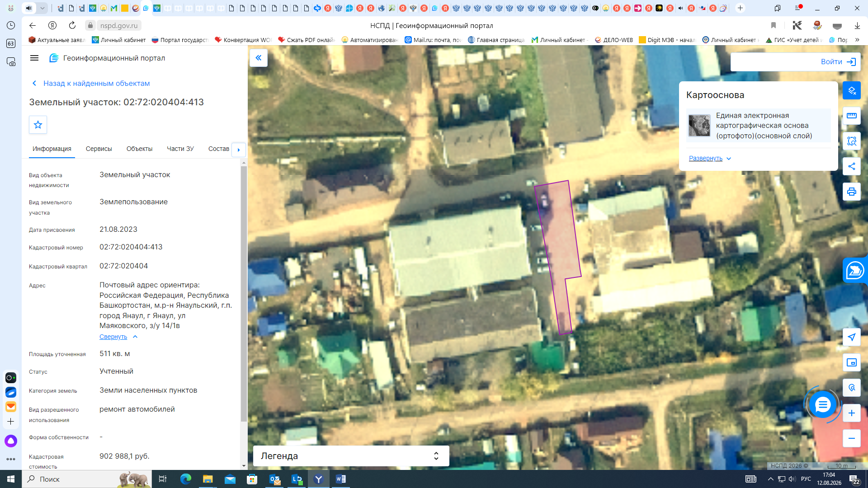Zoom out the map with minus
868x488 pixels.
pyautogui.click(x=852, y=438)
